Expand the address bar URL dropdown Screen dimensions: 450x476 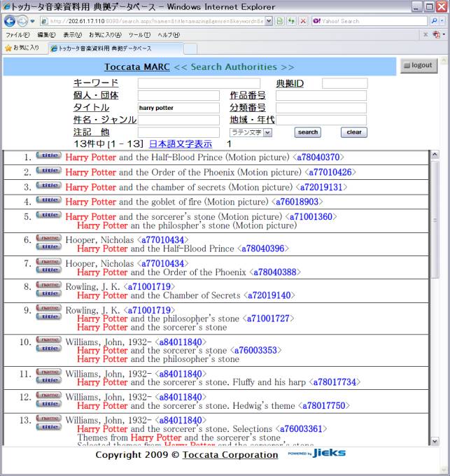[269, 21]
